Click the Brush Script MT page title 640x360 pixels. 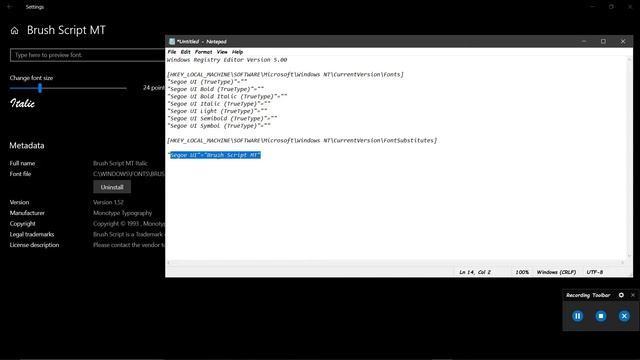[66, 30]
